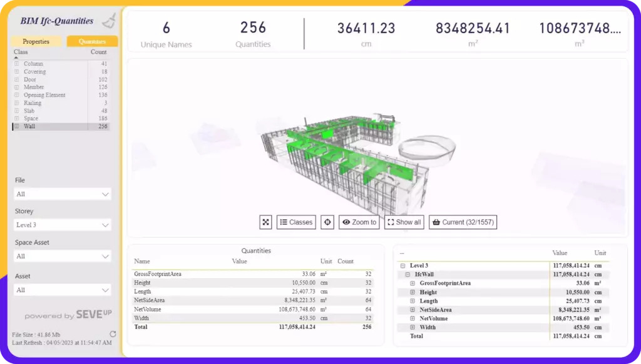This screenshot has width=641, height=364.
Task: Sort by the Count column header
Action: click(x=98, y=52)
